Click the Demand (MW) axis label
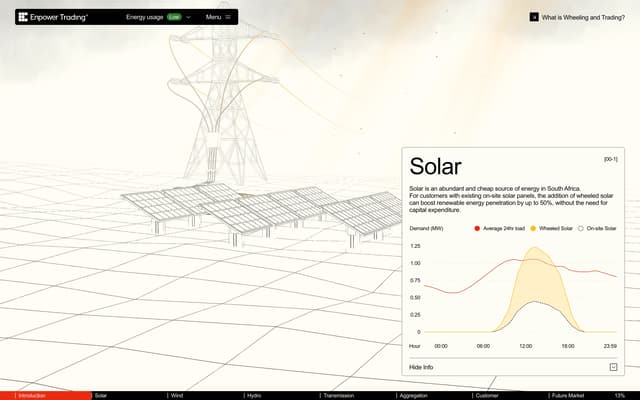 pyautogui.click(x=426, y=229)
